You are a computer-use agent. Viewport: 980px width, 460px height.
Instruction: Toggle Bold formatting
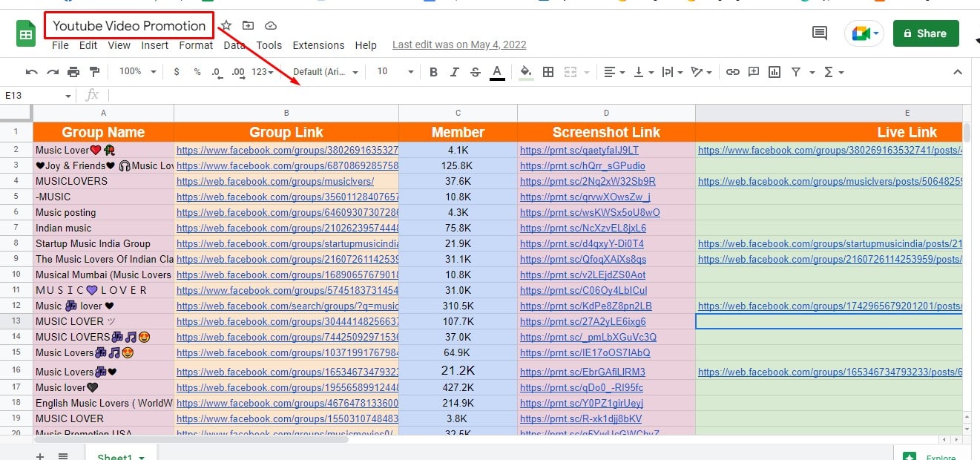tap(434, 72)
